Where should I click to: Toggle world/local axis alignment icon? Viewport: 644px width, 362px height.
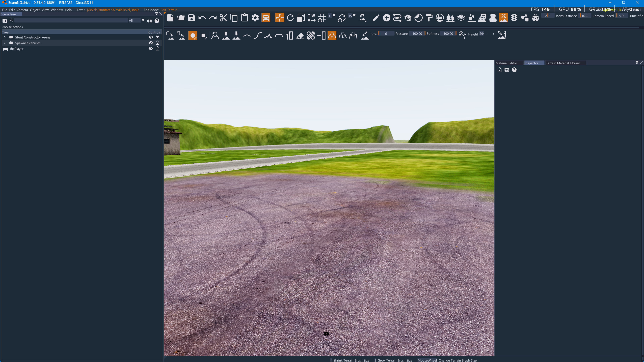pyautogui.click(x=311, y=18)
